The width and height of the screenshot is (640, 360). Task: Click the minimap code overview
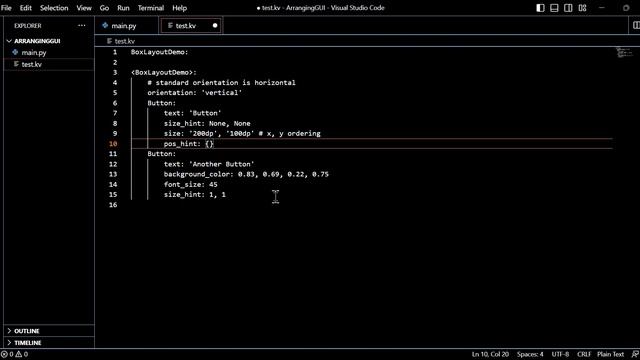tap(624, 53)
